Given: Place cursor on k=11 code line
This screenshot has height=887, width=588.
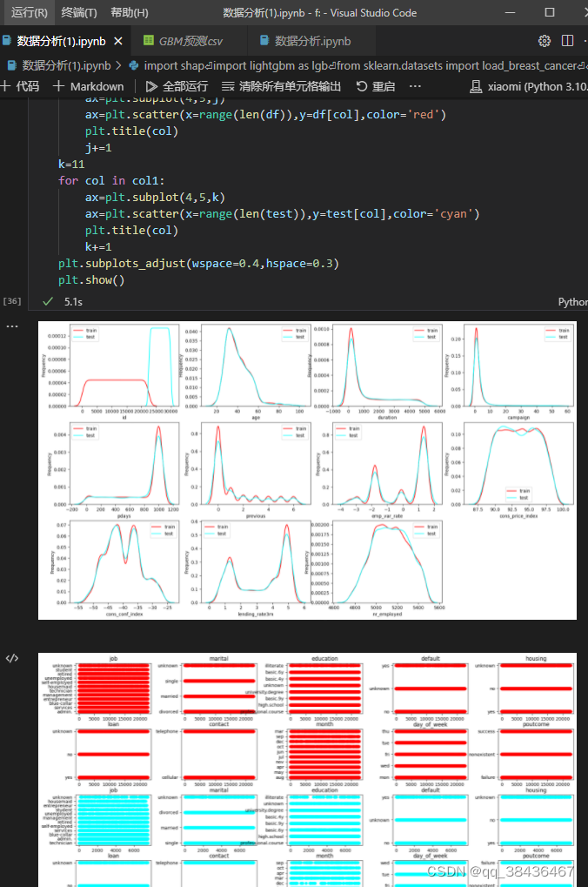Looking at the screenshot, I should [x=71, y=164].
